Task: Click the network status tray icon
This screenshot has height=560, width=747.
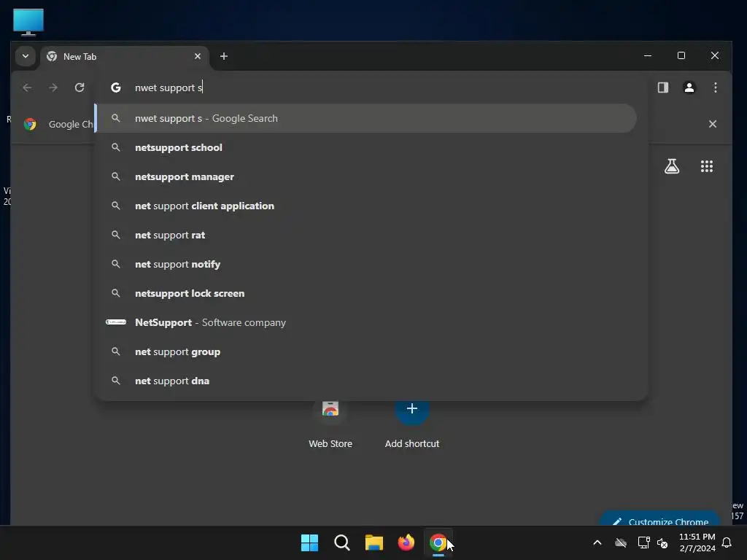Action: (x=643, y=542)
